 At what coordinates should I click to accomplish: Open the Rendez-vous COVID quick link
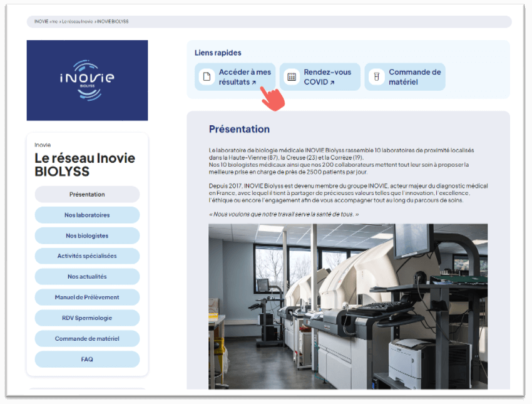tap(320, 76)
